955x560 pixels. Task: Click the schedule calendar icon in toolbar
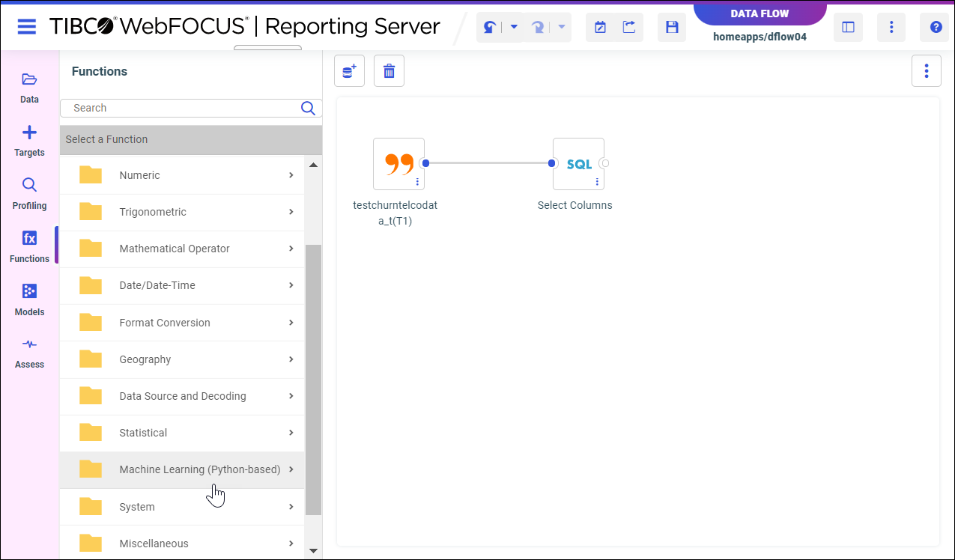600,28
